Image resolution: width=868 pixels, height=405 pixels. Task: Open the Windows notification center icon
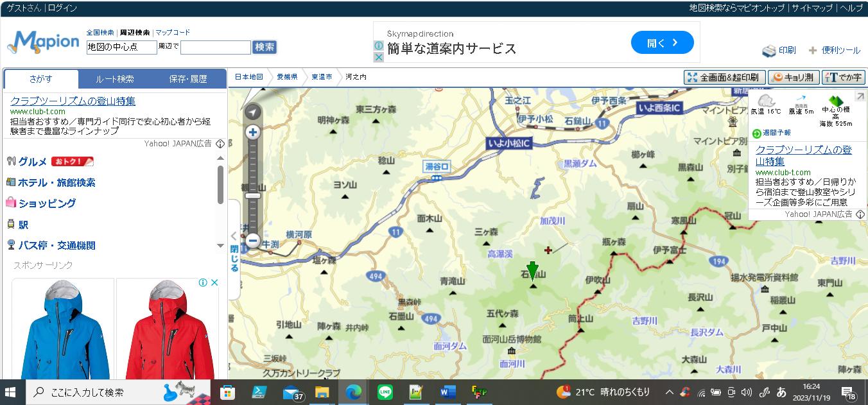pos(849,392)
